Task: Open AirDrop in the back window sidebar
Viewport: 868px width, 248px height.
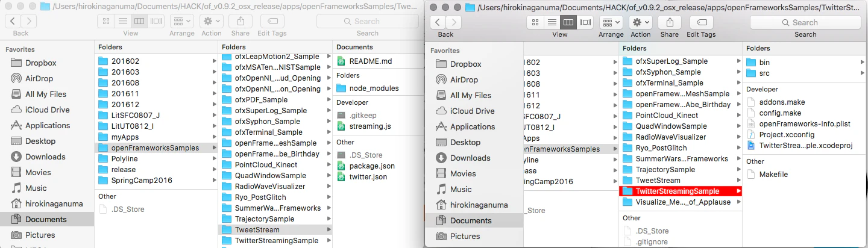Action: click(39, 78)
